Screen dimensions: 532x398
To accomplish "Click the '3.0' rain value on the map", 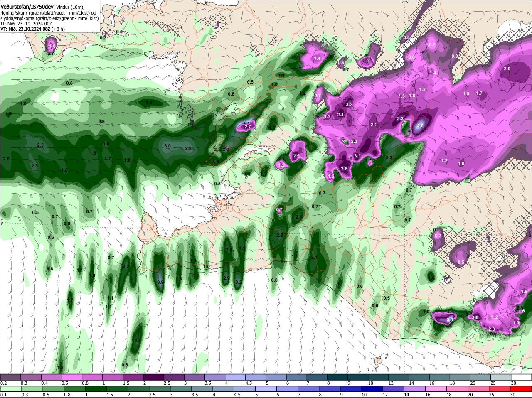I will 167,146.
